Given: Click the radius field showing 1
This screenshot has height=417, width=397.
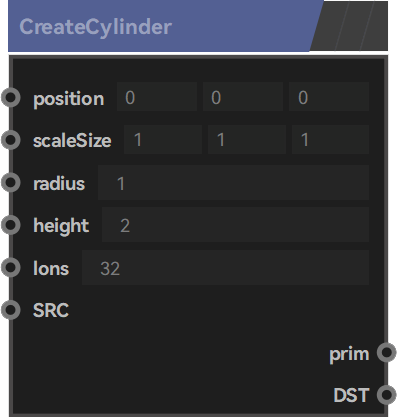Looking at the screenshot, I should [233, 183].
